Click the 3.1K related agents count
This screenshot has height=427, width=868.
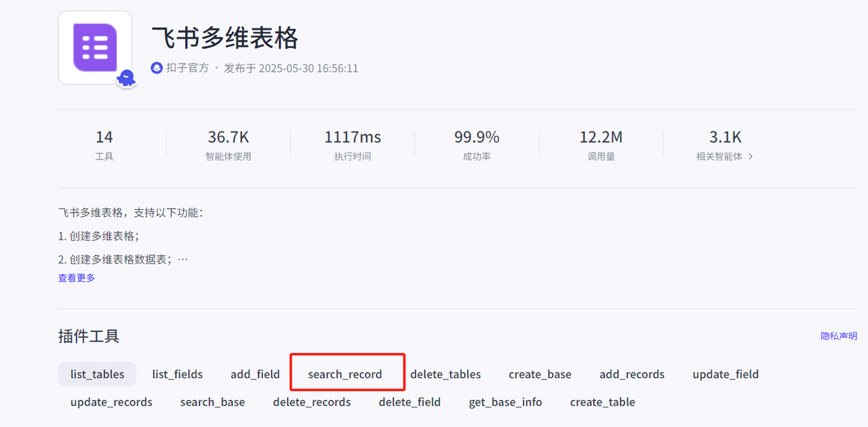point(725,137)
